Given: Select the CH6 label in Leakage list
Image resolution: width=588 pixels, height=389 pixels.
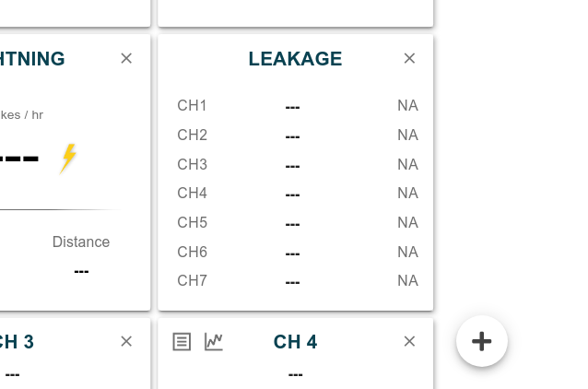Looking at the screenshot, I should 192,252.
